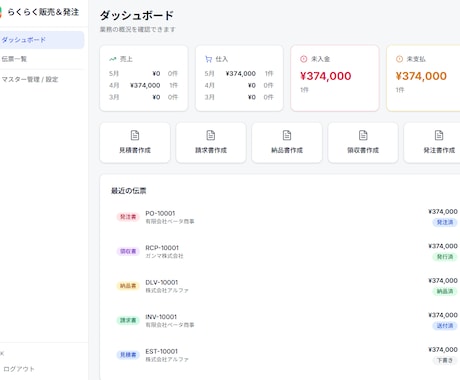Click the 売上 trend line icon
Viewport: 460px width, 380px height.
pos(112,59)
